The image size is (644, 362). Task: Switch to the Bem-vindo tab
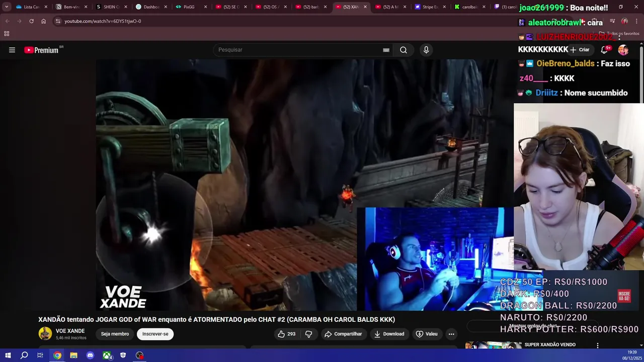click(68, 7)
